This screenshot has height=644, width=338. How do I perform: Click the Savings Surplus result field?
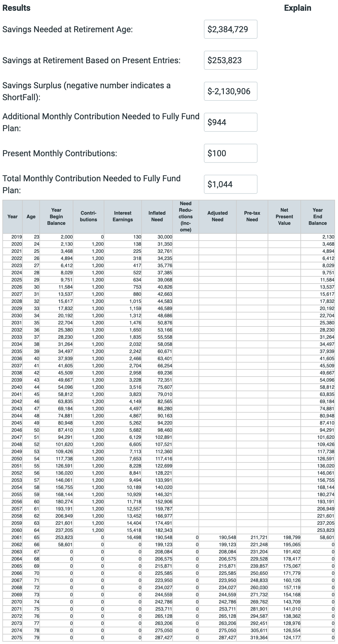[x=230, y=91]
